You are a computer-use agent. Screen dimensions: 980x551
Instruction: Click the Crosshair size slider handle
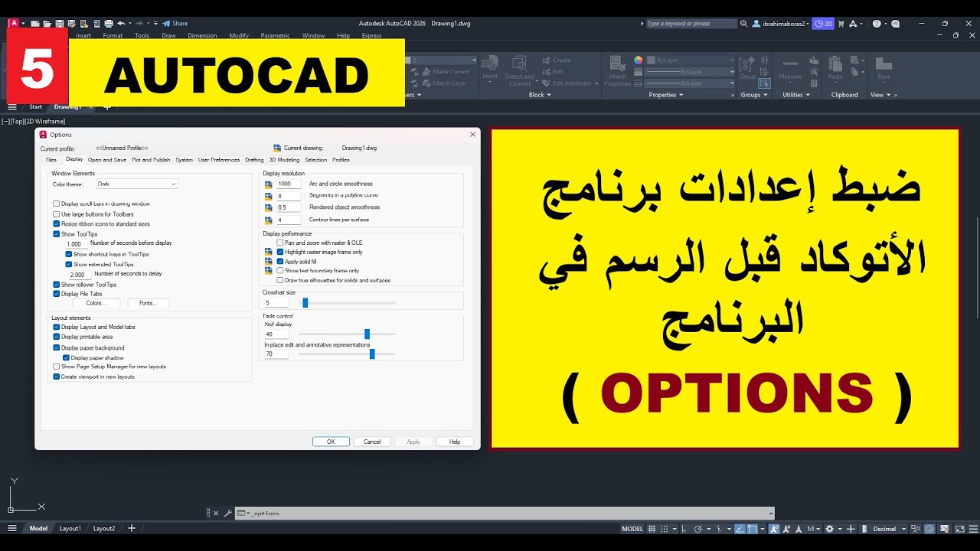(305, 303)
